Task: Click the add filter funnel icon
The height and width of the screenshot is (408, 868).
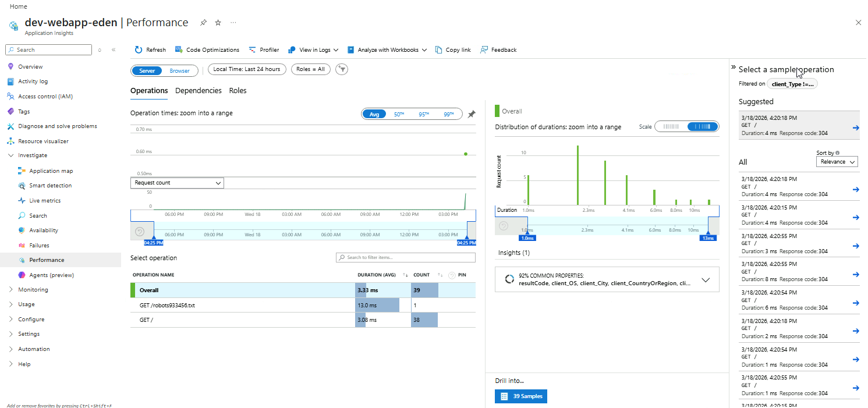Action: 342,70
